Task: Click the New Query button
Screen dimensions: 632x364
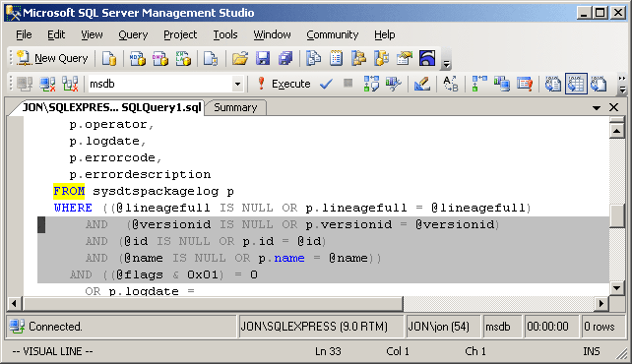Action: coord(52,58)
